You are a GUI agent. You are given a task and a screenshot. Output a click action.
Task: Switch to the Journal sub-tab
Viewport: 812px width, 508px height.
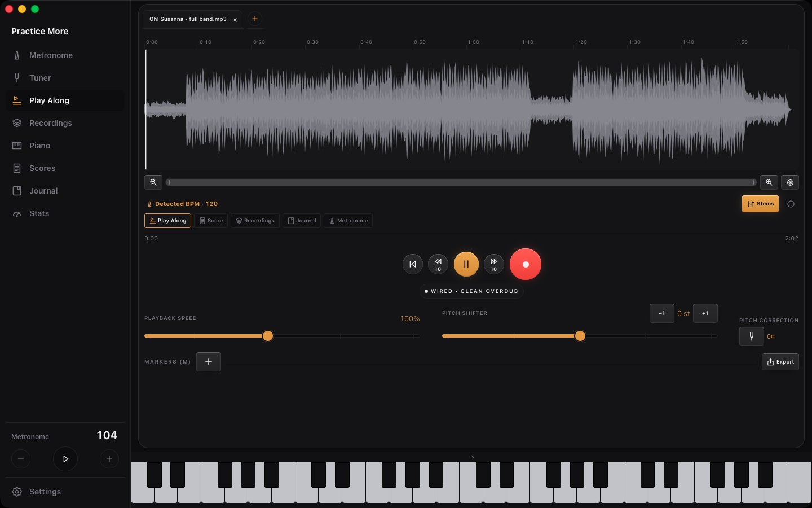302,221
